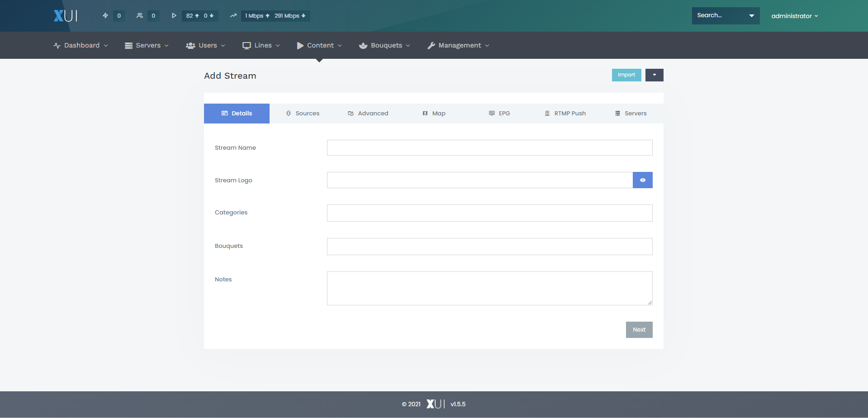
Task: Click the play streams icon in header
Action: point(174,15)
